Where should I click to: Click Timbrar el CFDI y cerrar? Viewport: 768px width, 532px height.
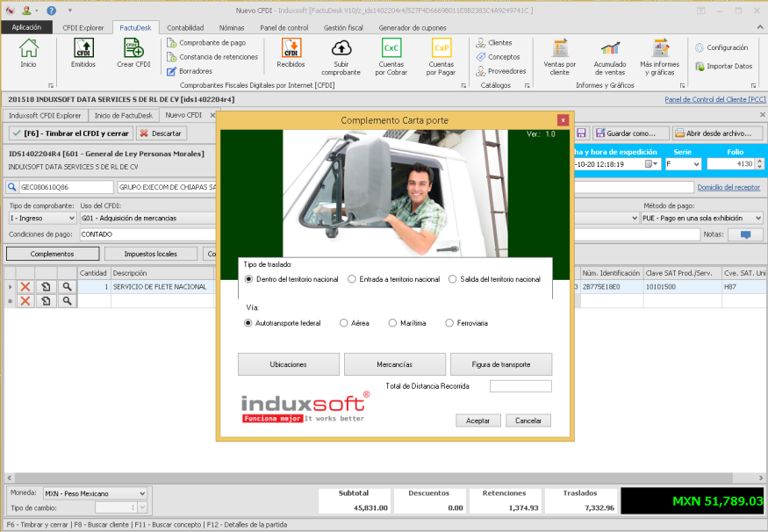pos(71,133)
